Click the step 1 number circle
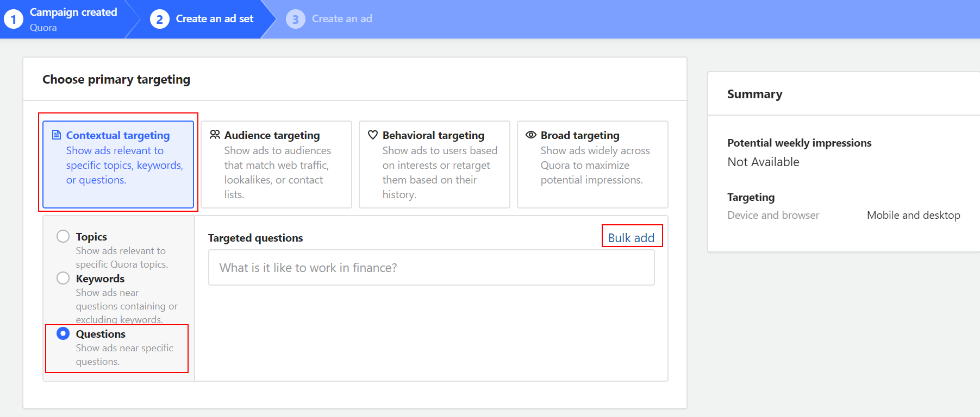This screenshot has width=980, height=417. (x=14, y=20)
